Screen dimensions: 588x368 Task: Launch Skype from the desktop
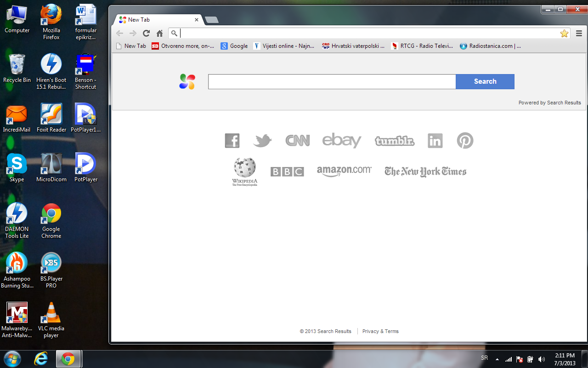pos(17,168)
